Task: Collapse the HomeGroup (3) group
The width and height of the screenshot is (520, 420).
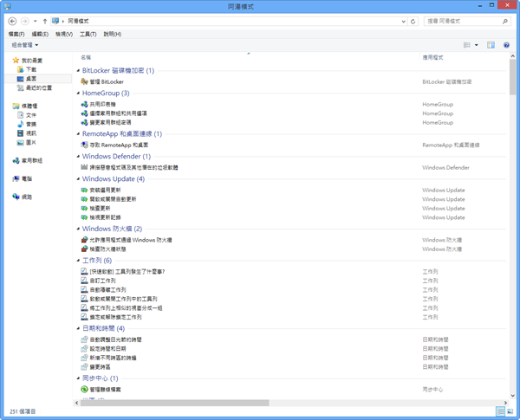Action: click(x=78, y=94)
